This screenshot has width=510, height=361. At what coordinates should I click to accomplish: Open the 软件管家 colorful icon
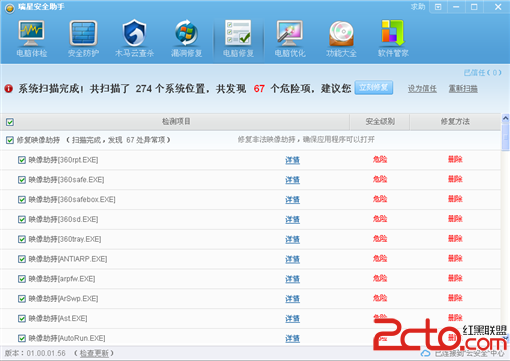[393, 33]
